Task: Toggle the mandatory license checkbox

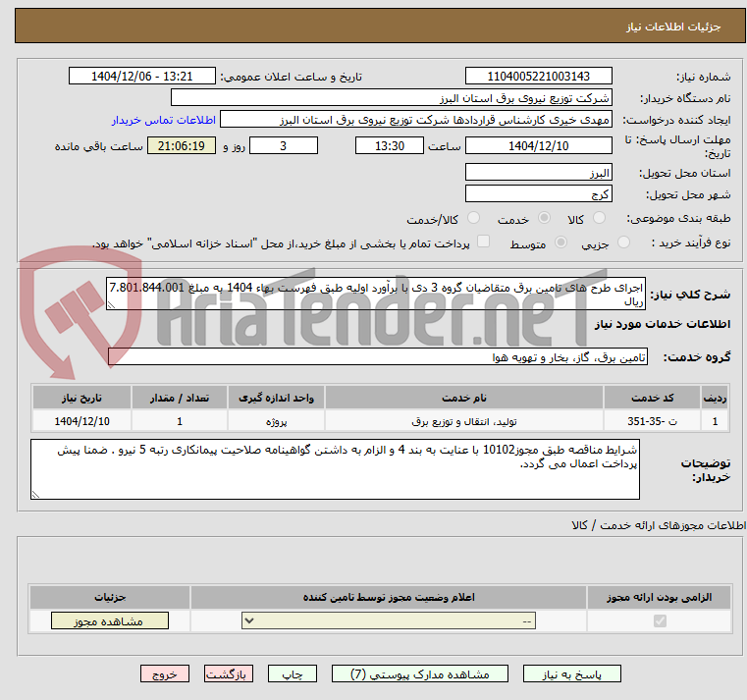Action: pos(660,620)
